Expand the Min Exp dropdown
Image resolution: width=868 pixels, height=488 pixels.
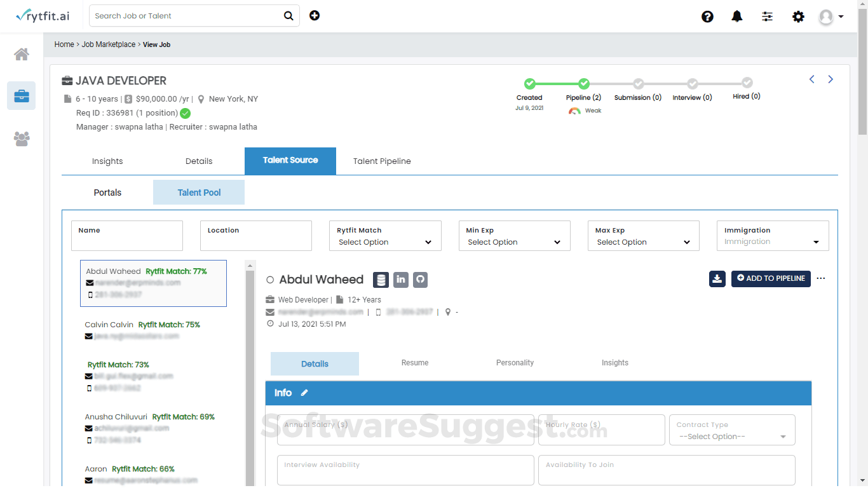tap(514, 236)
